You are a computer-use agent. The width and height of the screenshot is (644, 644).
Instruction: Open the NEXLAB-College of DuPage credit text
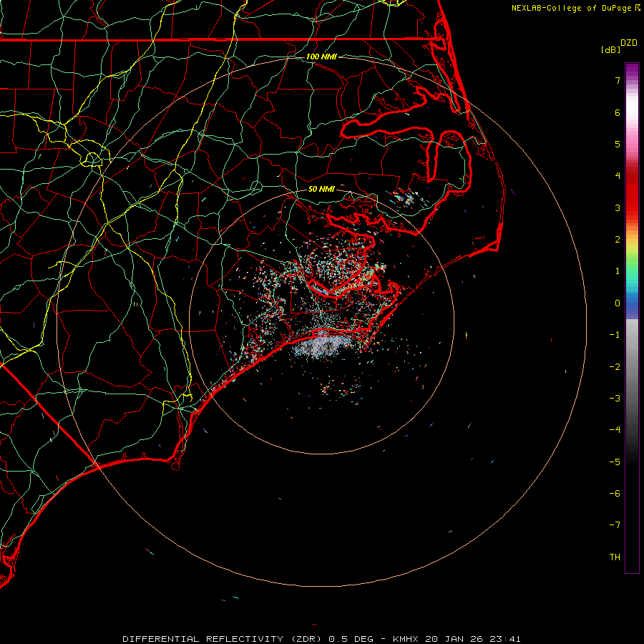click(572, 8)
